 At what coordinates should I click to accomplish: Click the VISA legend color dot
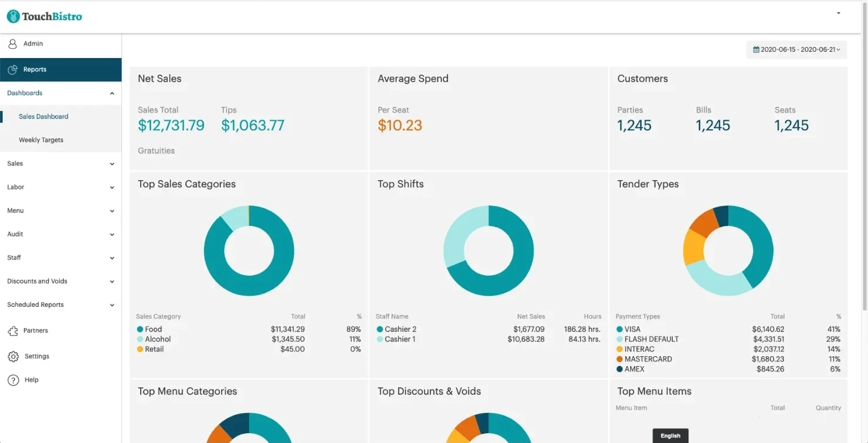(x=620, y=330)
